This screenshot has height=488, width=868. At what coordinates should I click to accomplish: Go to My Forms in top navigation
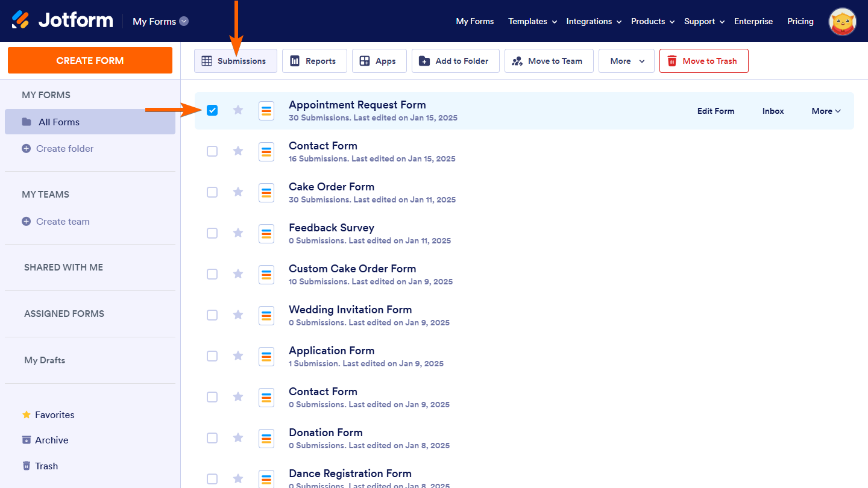click(475, 21)
